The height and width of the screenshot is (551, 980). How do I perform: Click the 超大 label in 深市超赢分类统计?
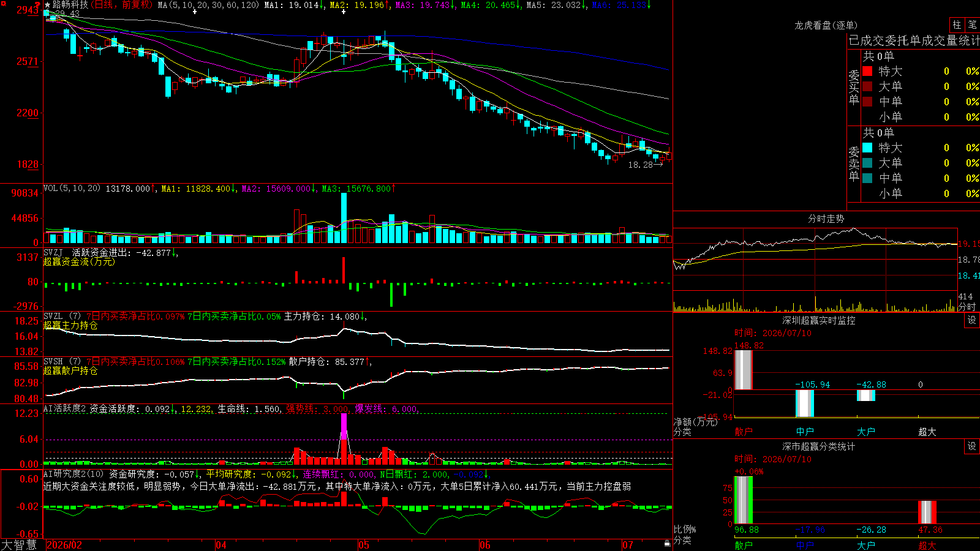tap(927, 545)
